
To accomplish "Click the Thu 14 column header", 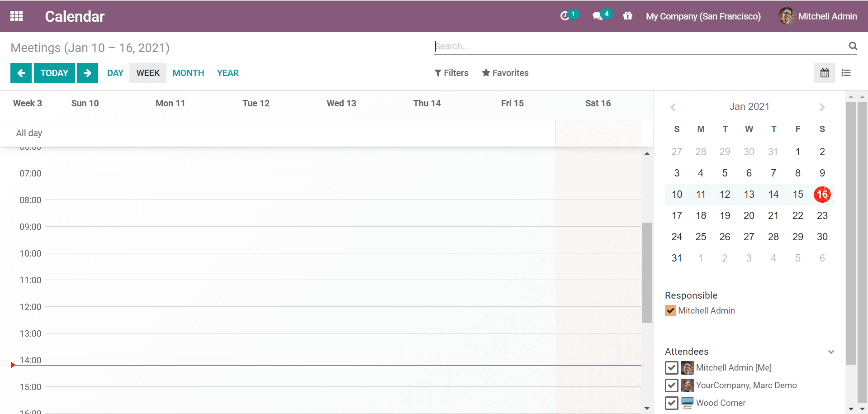I will coord(427,103).
